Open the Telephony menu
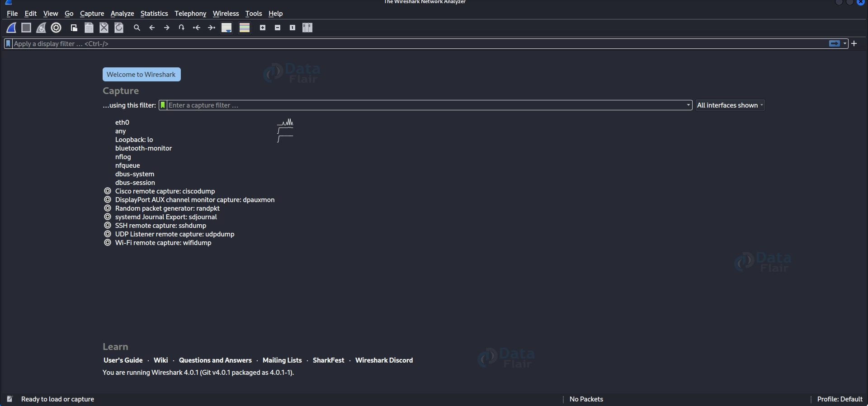This screenshot has height=406, width=868. click(x=190, y=14)
